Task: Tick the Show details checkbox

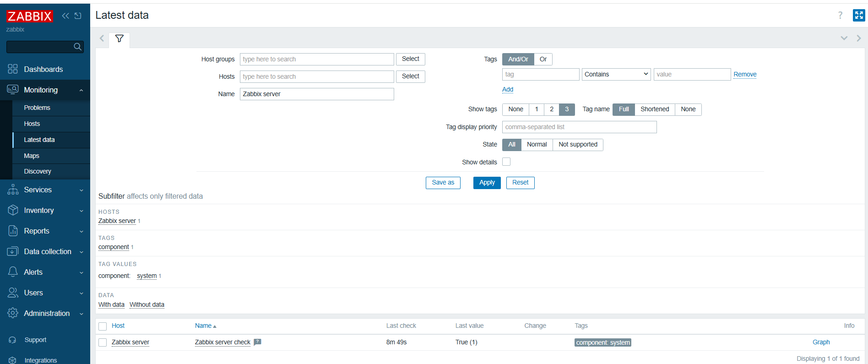Action: (x=506, y=162)
